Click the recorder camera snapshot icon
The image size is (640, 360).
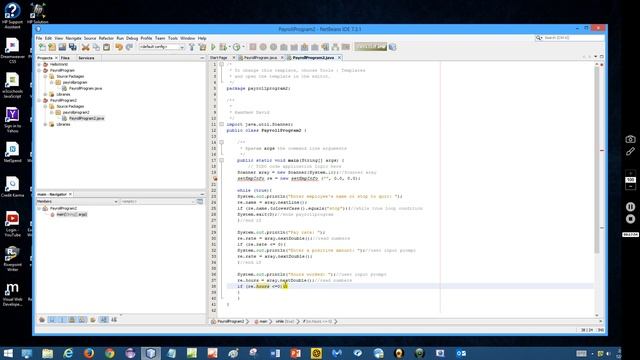(x=630, y=139)
